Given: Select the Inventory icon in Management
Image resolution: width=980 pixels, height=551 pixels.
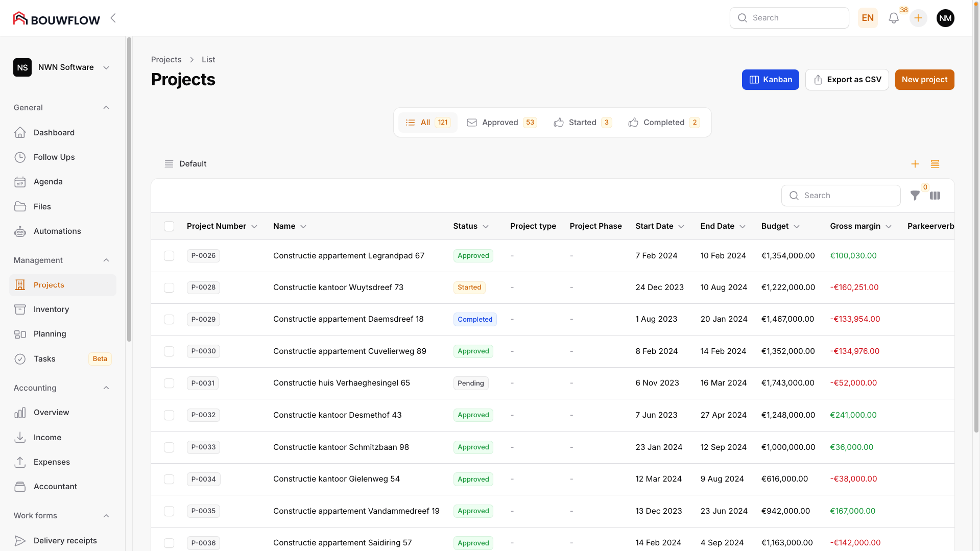Looking at the screenshot, I should click(x=20, y=309).
